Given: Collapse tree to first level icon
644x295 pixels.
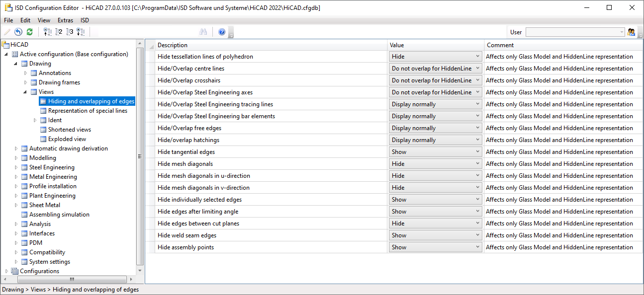Looking at the screenshot, I should [x=48, y=32].
